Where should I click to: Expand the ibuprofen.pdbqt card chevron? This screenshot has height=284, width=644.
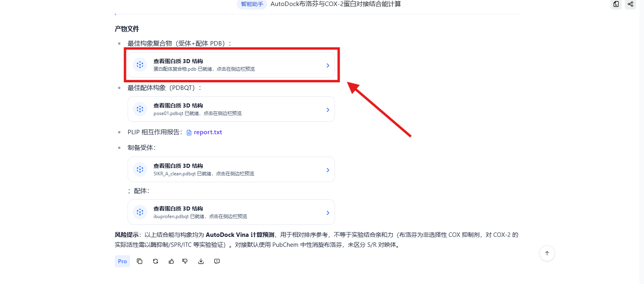coord(328,213)
